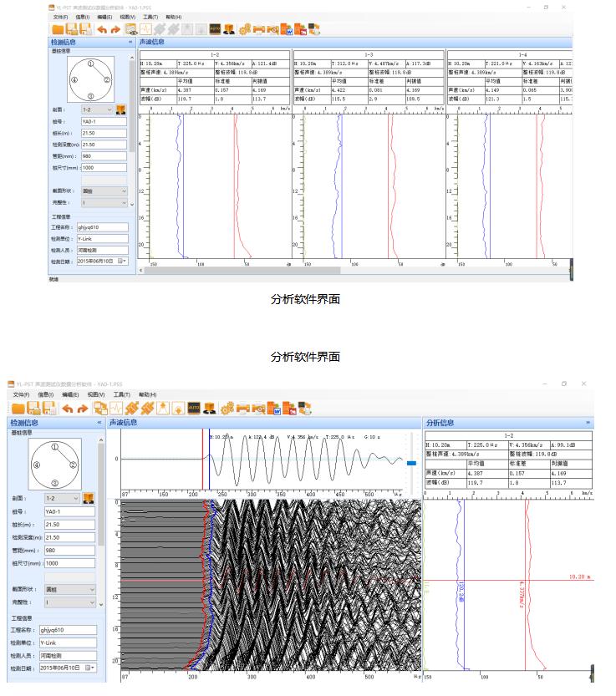Click 声波信息 panel title in lower window
Viewport: 616px width, 696px height.
tap(123, 423)
